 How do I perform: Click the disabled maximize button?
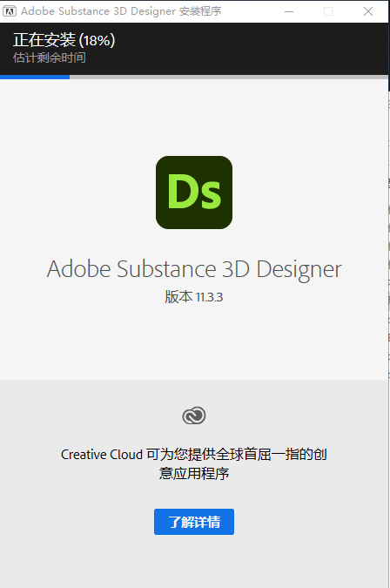(x=328, y=11)
